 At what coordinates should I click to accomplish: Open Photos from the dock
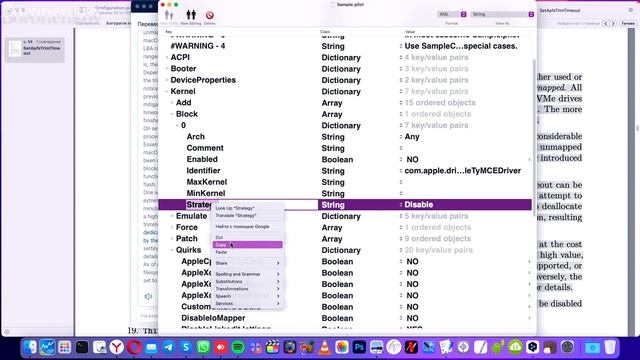[342, 347]
